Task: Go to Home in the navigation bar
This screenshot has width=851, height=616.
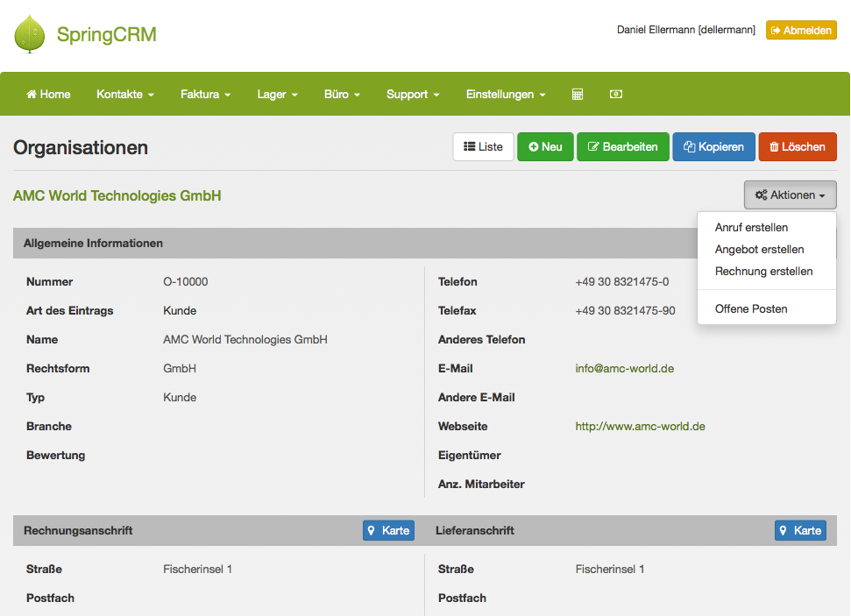Action: (x=48, y=95)
